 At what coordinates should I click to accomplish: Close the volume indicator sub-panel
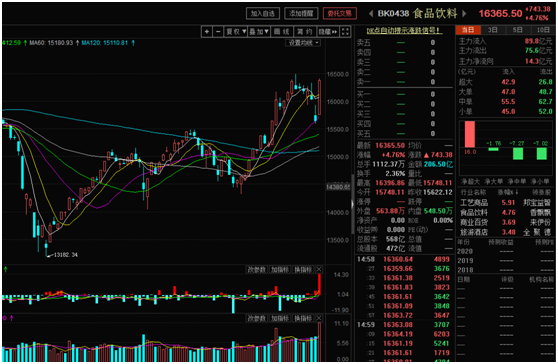pyautogui.click(x=319, y=318)
